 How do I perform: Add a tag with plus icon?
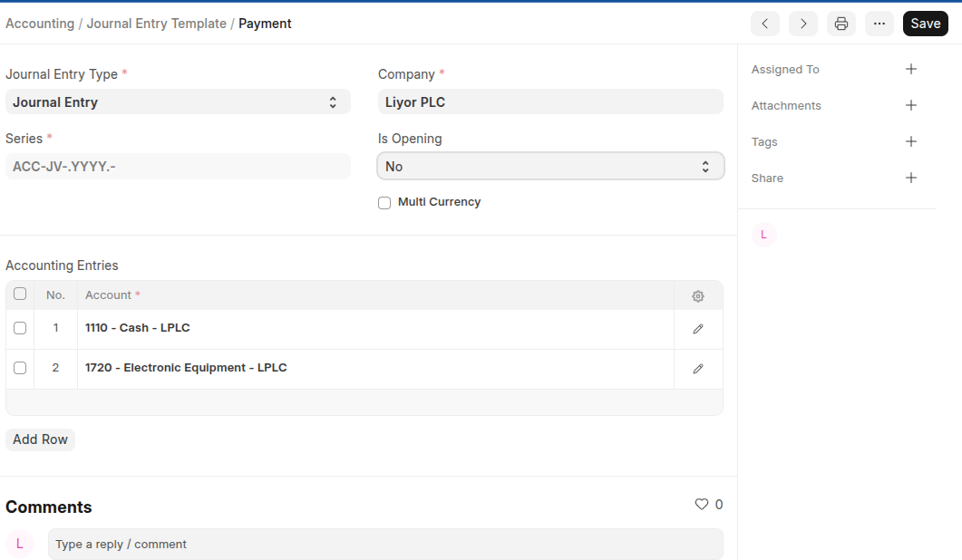point(911,141)
